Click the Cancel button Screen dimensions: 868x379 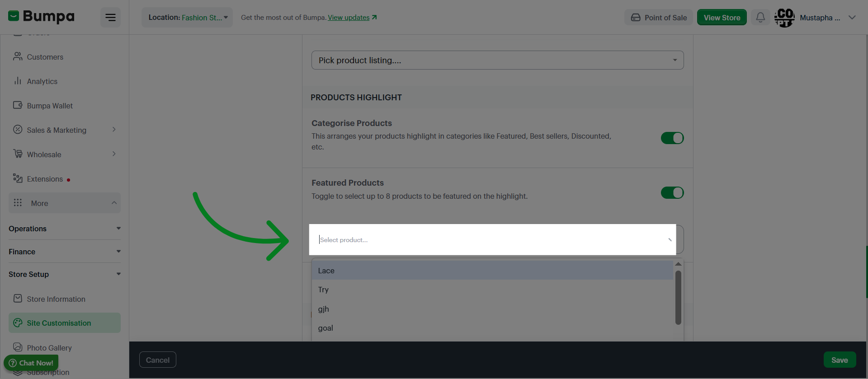(158, 360)
